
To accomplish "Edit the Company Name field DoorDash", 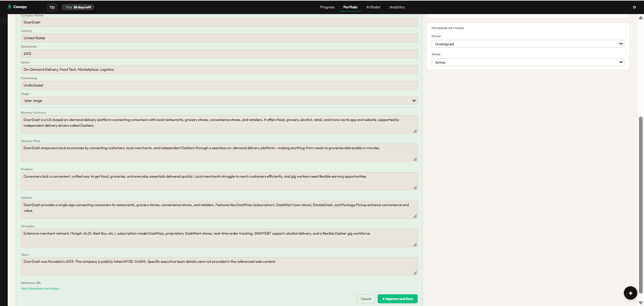I will tap(219, 22).
